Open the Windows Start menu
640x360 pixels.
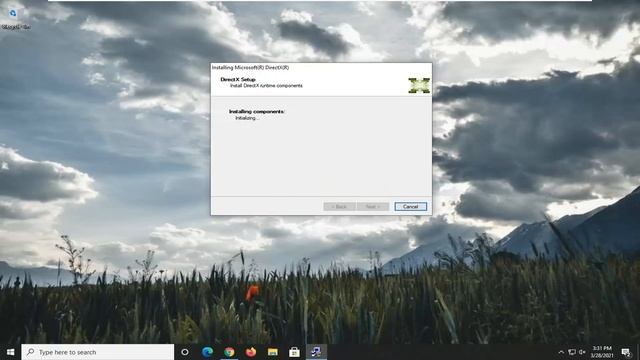coord(11,352)
